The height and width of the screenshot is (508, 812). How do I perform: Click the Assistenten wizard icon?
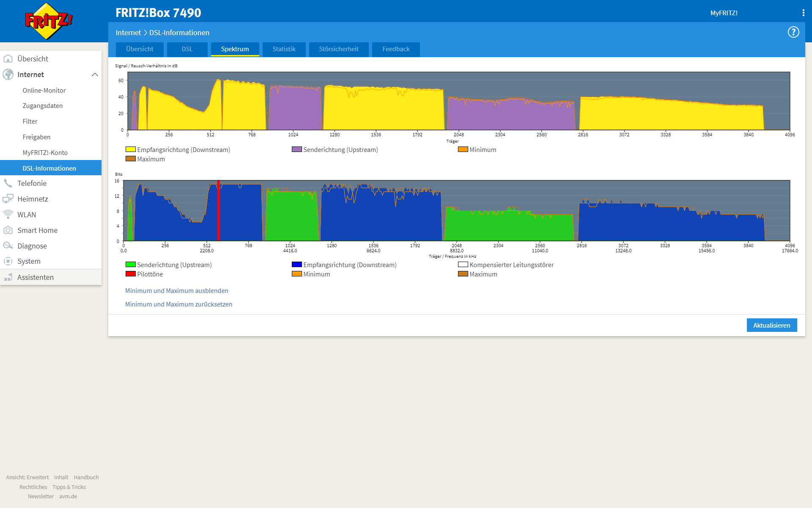click(x=8, y=277)
